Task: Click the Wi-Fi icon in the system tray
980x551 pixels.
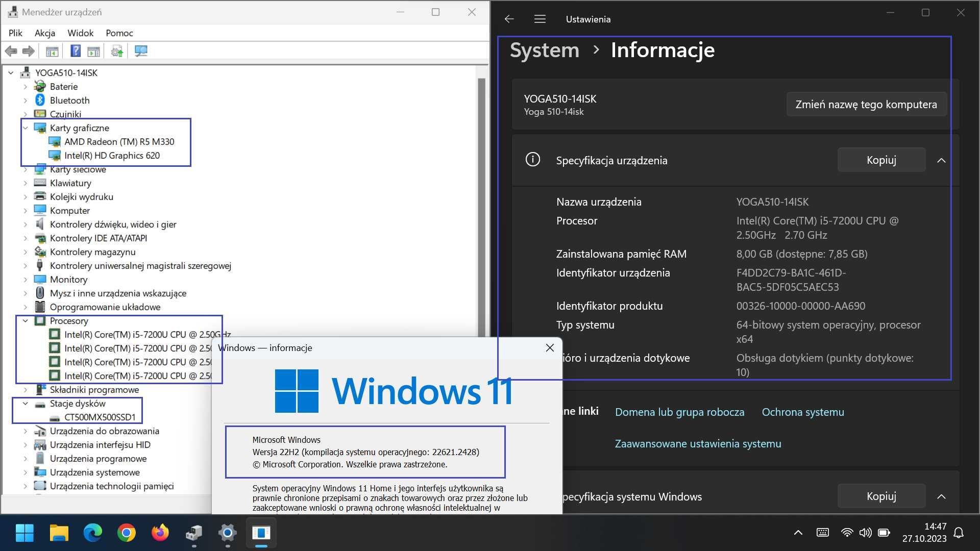Action: (x=846, y=533)
